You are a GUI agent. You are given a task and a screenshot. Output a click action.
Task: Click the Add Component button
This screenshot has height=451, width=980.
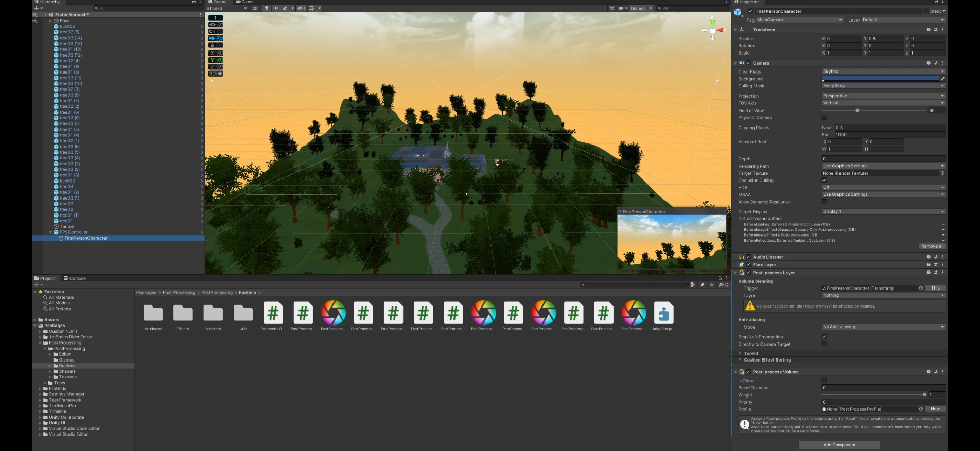pos(839,445)
